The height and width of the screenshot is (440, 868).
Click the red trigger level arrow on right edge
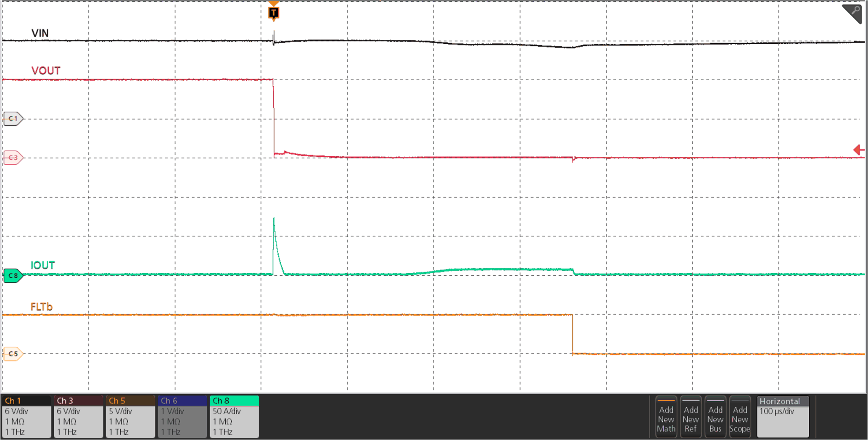[x=859, y=149]
